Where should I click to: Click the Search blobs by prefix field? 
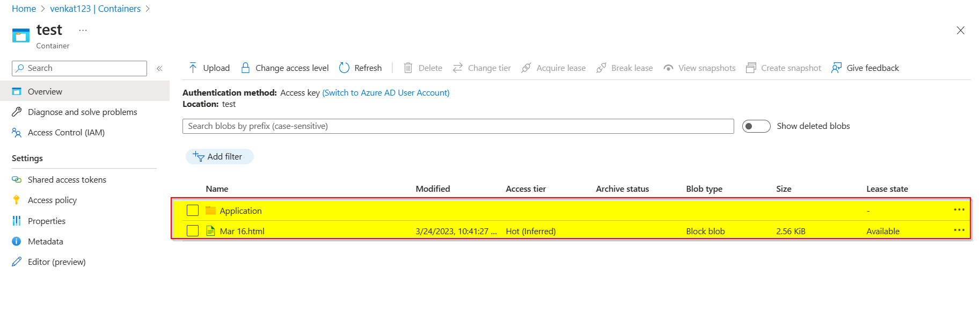(x=458, y=126)
